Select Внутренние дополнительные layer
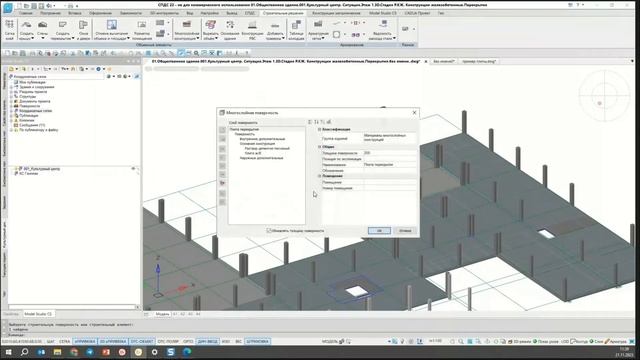Screen dimensions: 640x360 coord(262,139)
